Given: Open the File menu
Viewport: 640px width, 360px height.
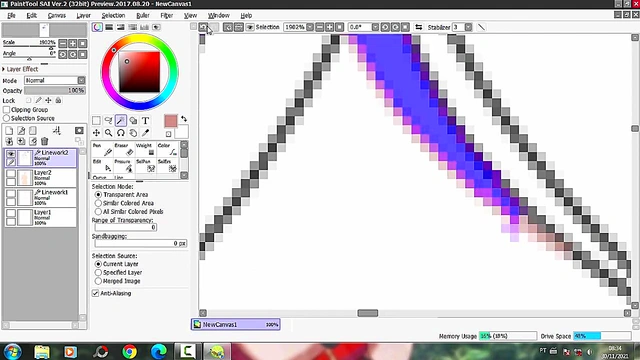Looking at the screenshot, I should 11,16.
